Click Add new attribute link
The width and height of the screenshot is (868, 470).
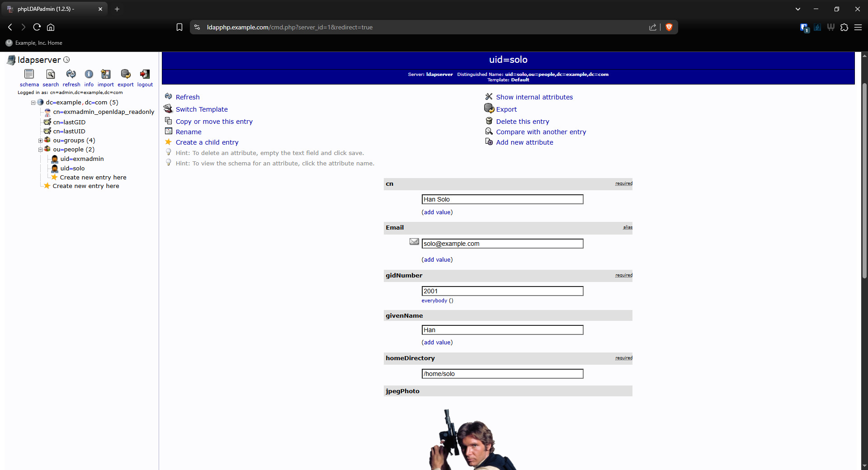(x=524, y=142)
